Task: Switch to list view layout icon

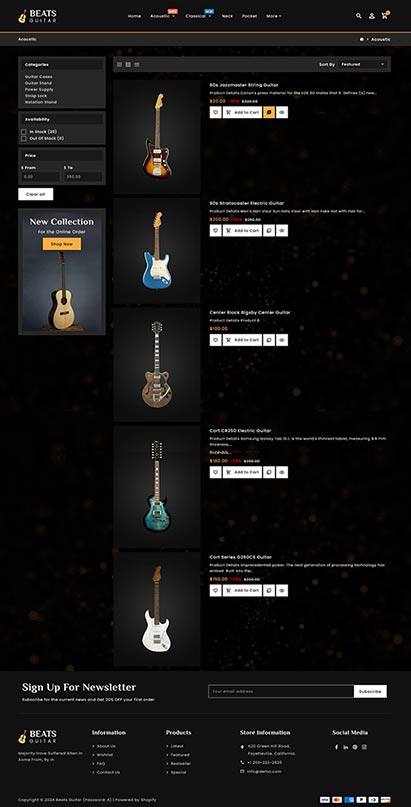Action: pyautogui.click(x=137, y=64)
